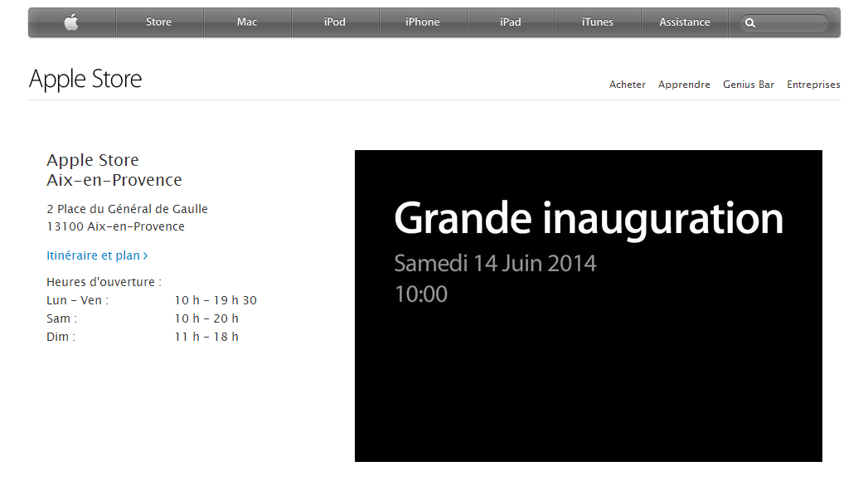
Task: Click the Apple logo in navigation bar
Action: coord(71,22)
